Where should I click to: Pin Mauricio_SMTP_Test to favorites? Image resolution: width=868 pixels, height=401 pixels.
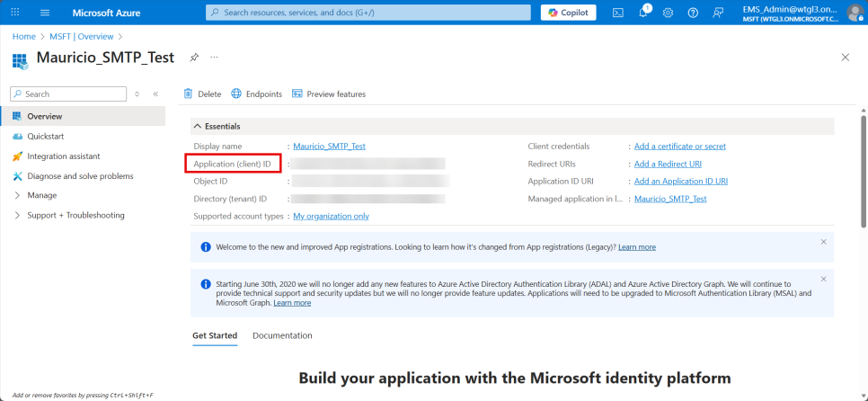point(194,58)
